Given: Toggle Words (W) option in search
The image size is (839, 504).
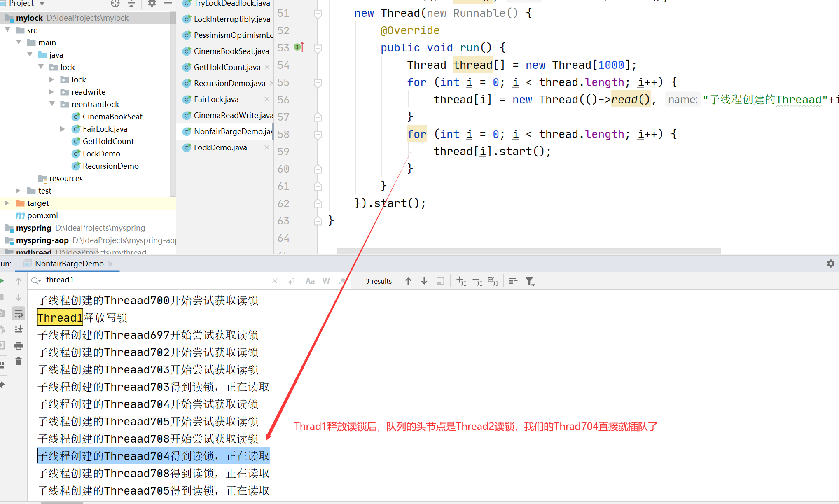Looking at the screenshot, I should click(x=326, y=281).
